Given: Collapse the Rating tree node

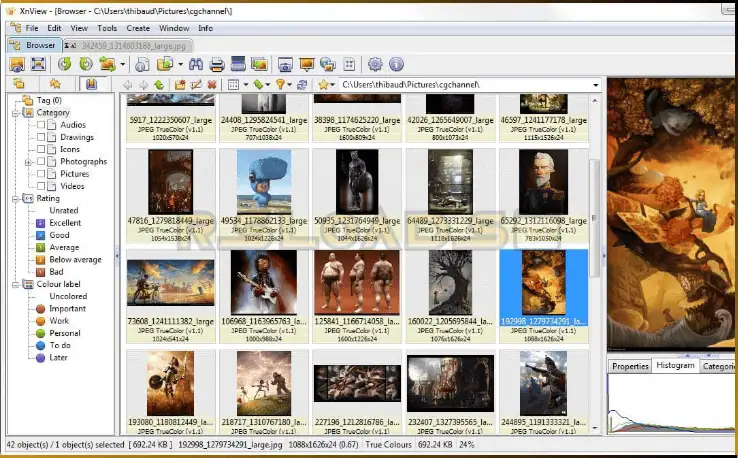Looking at the screenshot, I should [16, 199].
